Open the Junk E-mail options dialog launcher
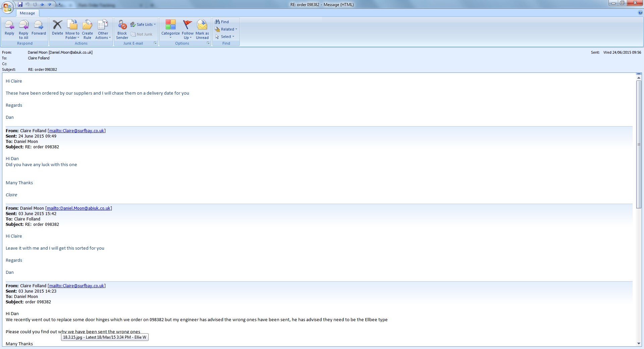 point(155,43)
